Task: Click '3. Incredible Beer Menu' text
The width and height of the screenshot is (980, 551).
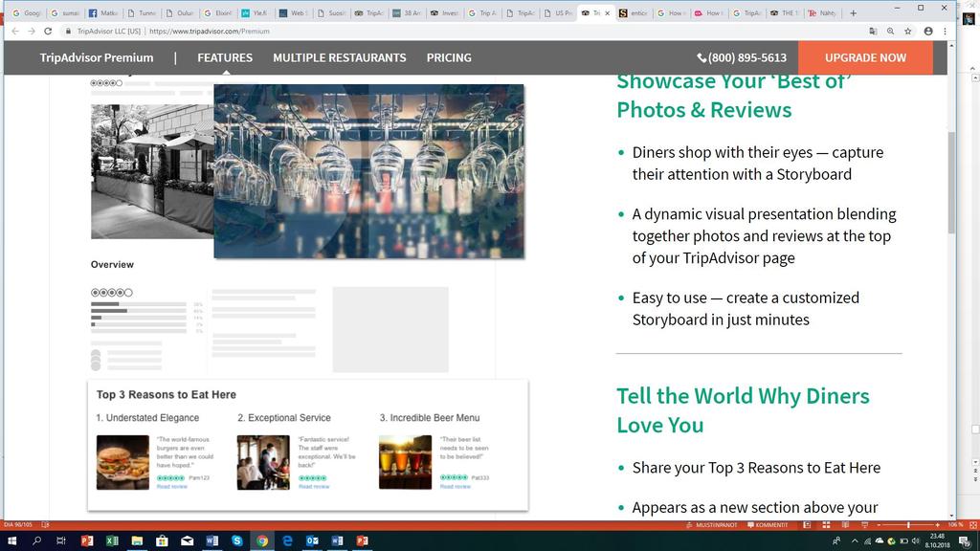Action: [x=430, y=417]
